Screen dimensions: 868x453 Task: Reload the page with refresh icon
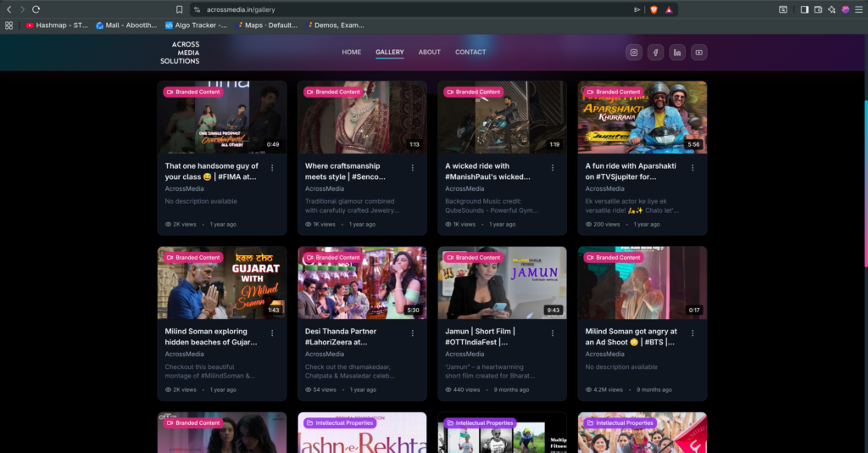36,9
